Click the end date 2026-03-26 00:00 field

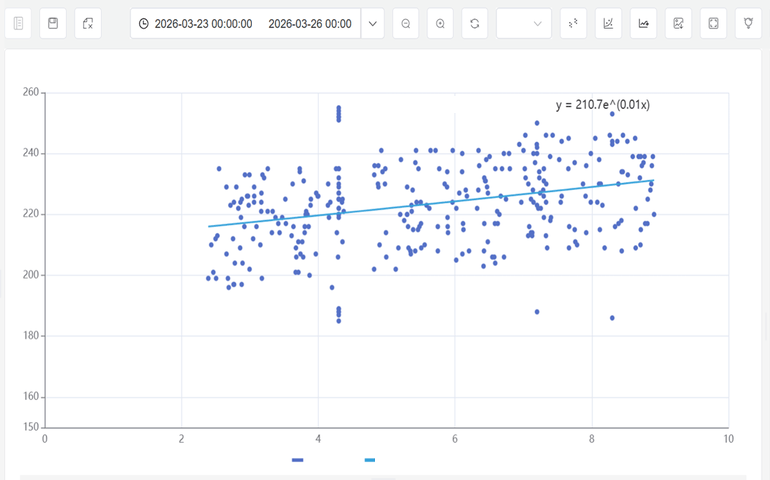pyautogui.click(x=310, y=23)
